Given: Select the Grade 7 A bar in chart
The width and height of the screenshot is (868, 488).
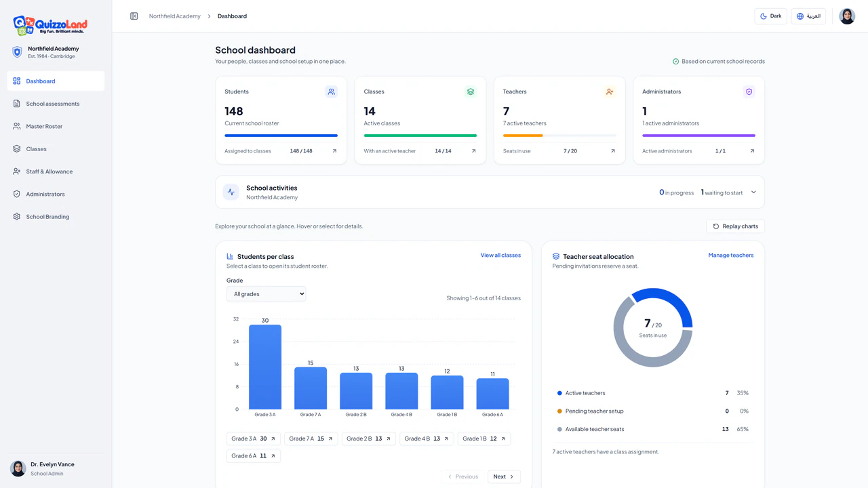Looking at the screenshot, I should pyautogui.click(x=311, y=388).
